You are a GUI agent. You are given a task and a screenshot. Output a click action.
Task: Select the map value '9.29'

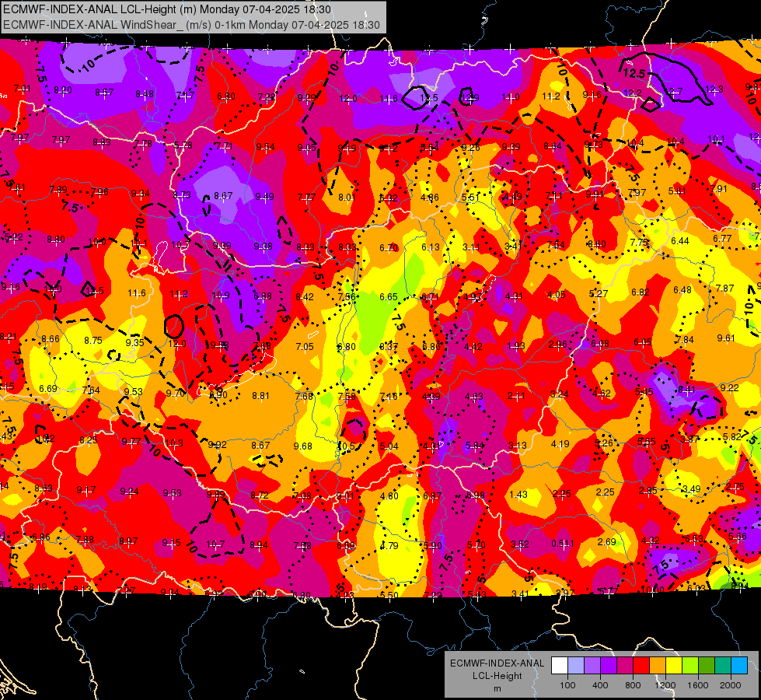[307, 97]
